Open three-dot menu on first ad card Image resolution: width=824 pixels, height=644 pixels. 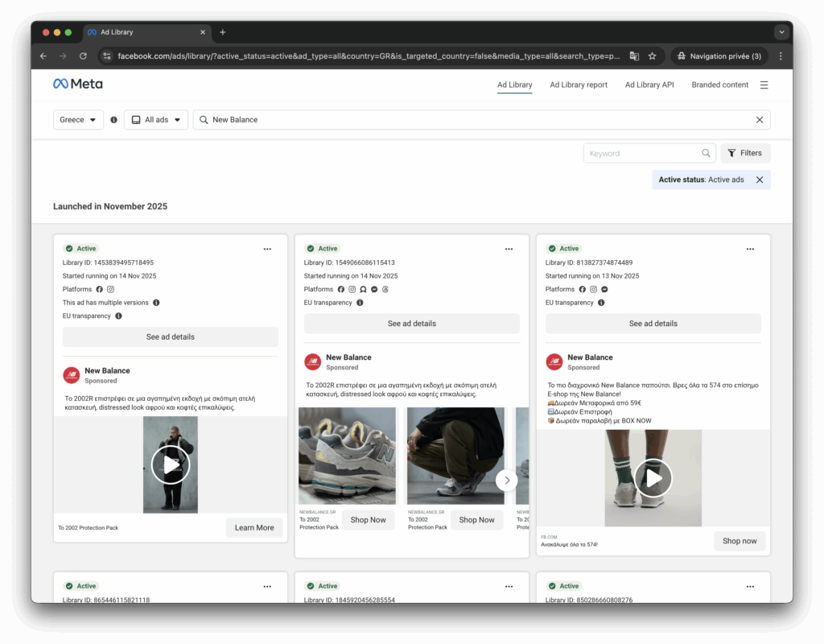[267, 249]
